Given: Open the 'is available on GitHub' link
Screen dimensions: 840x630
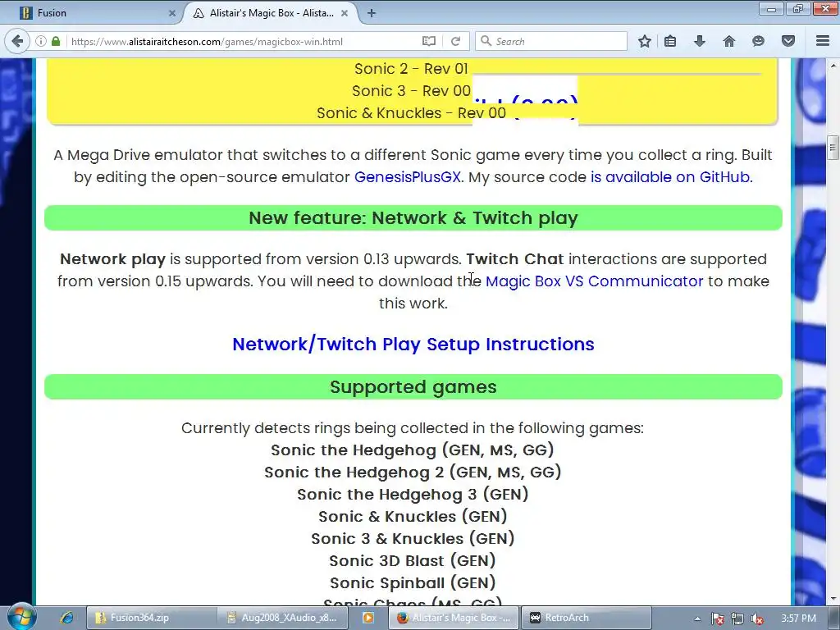Looking at the screenshot, I should click(x=671, y=177).
